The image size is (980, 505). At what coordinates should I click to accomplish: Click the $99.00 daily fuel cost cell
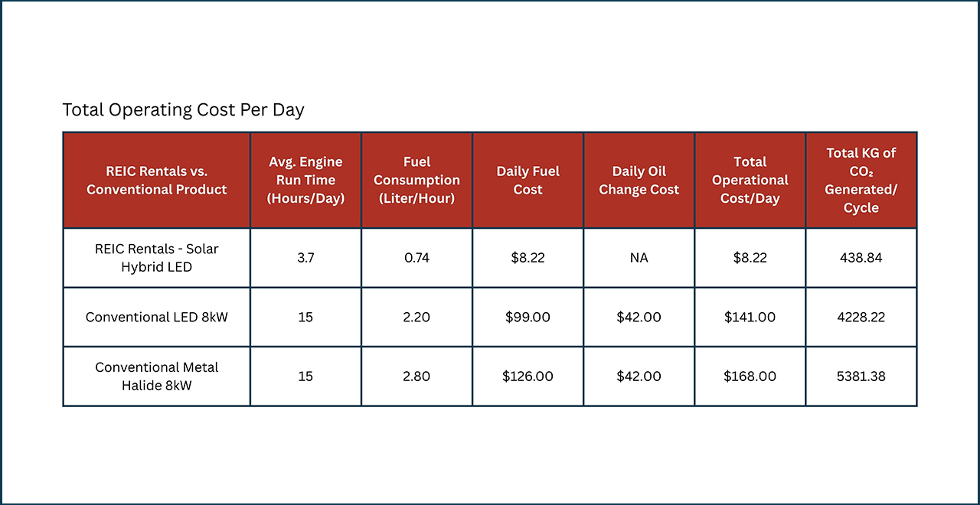(528, 317)
